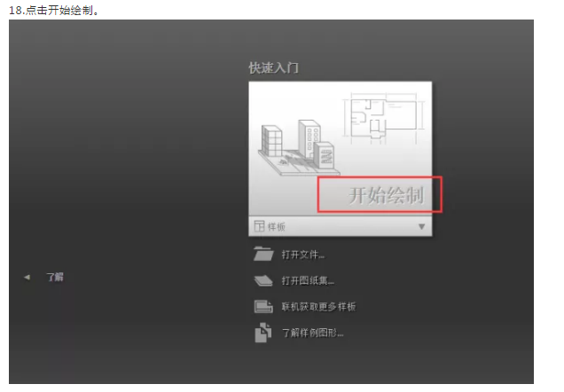The height and width of the screenshot is (392, 564).
Task: Click the document icon beside 了解样例图形
Action: [263, 333]
